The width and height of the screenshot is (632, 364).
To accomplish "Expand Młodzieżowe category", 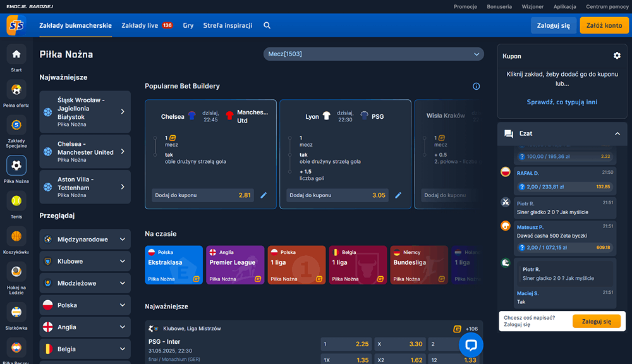I will point(85,283).
